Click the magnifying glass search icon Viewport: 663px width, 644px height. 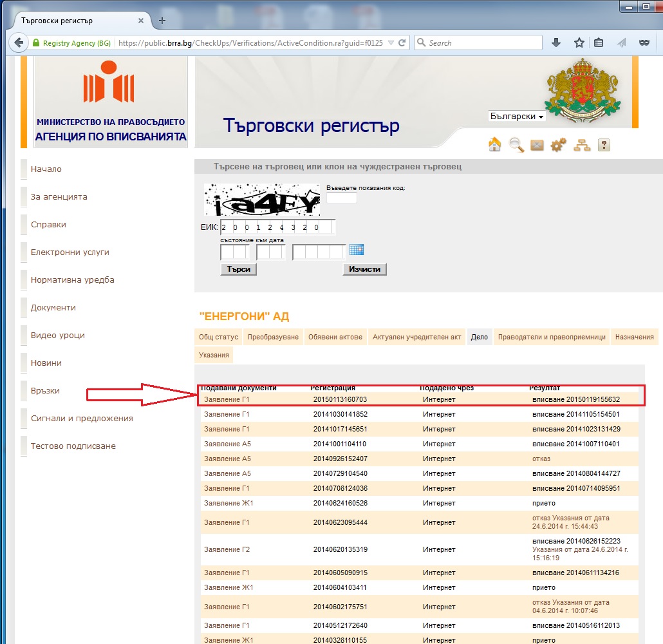[x=516, y=145]
